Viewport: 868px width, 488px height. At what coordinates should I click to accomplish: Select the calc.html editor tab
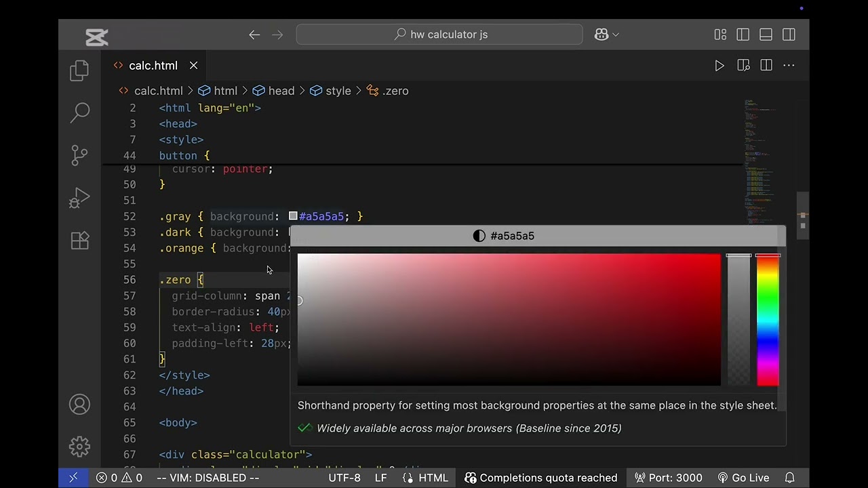(153, 66)
